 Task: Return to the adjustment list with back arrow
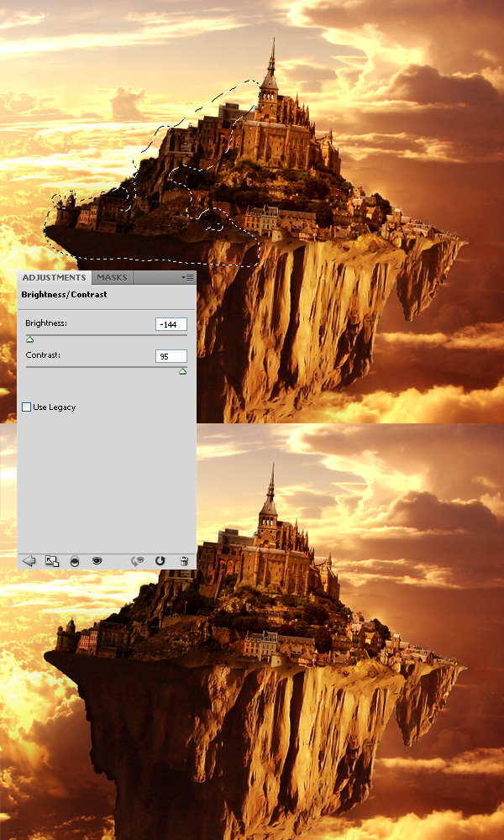coord(29,561)
